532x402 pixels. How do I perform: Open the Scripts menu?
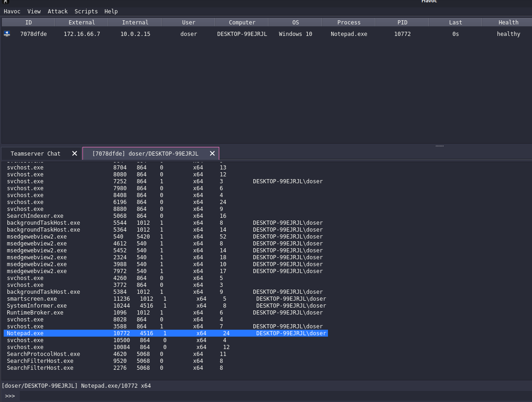(86, 11)
